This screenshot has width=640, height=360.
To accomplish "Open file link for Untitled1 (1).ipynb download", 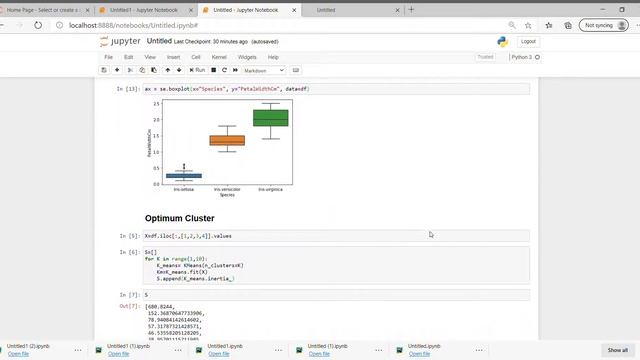I will coord(118,354).
